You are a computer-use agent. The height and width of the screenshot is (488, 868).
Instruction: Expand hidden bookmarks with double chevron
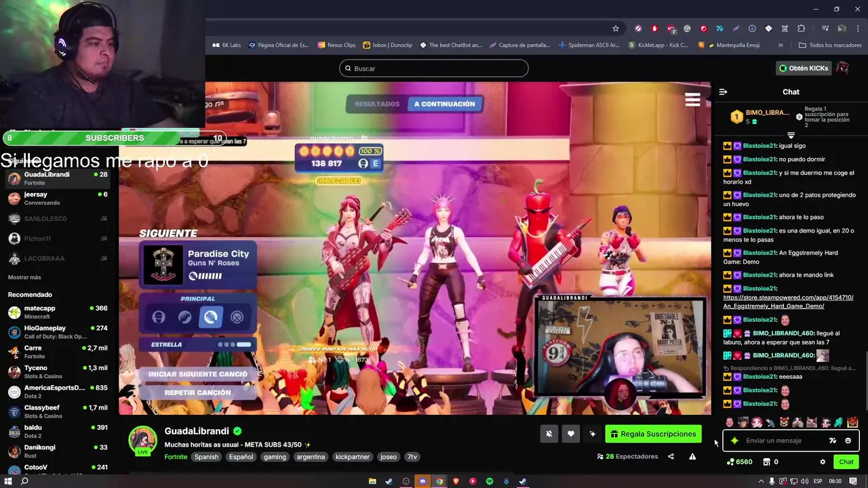pyautogui.click(x=781, y=45)
